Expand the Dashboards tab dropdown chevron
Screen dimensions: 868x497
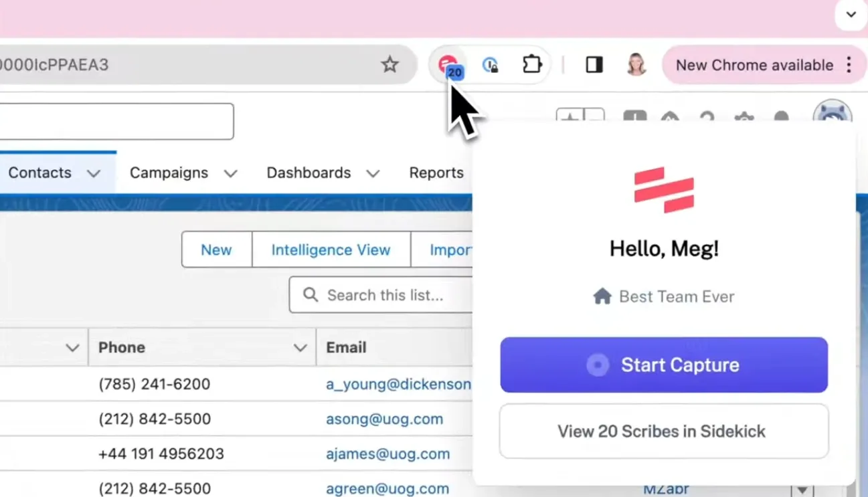coord(373,173)
